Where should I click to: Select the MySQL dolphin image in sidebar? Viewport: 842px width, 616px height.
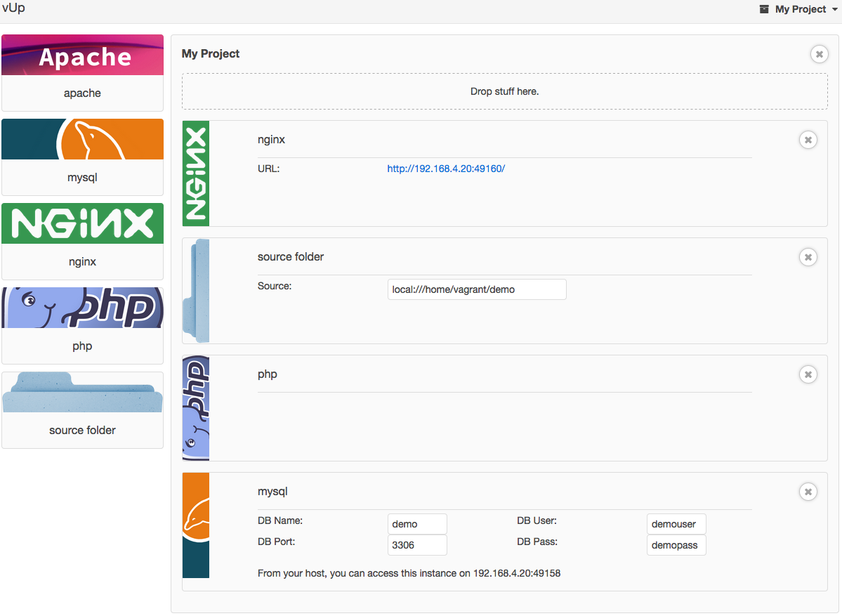click(83, 139)
